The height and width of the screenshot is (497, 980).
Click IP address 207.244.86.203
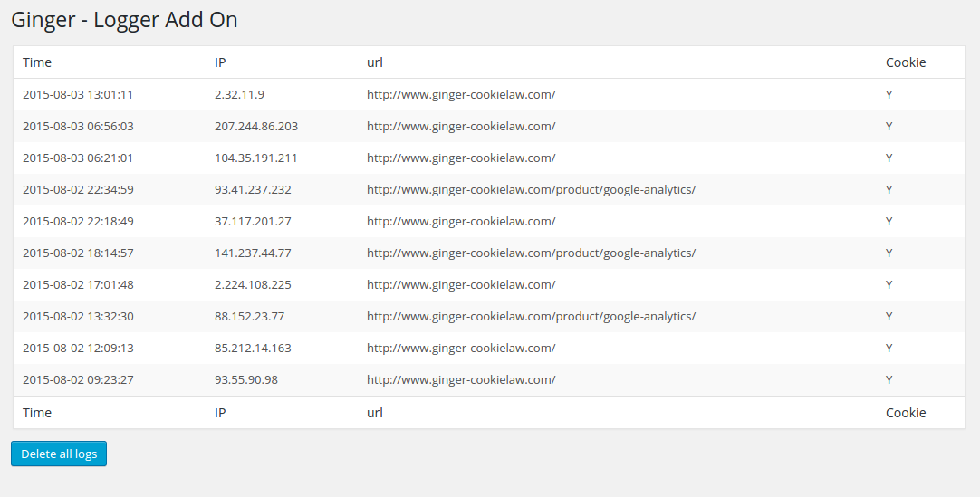(256, 126)
